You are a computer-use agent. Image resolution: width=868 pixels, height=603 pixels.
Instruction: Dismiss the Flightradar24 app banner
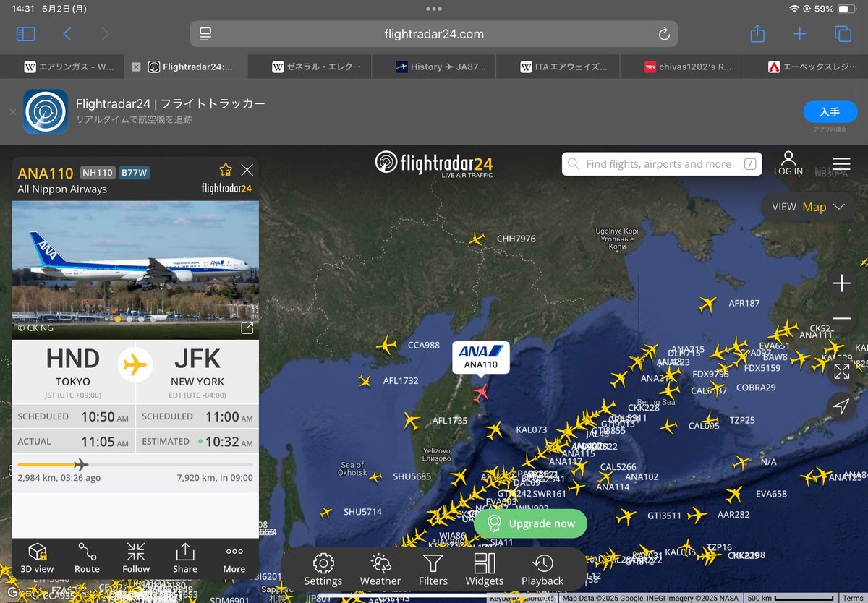point(12,112)
